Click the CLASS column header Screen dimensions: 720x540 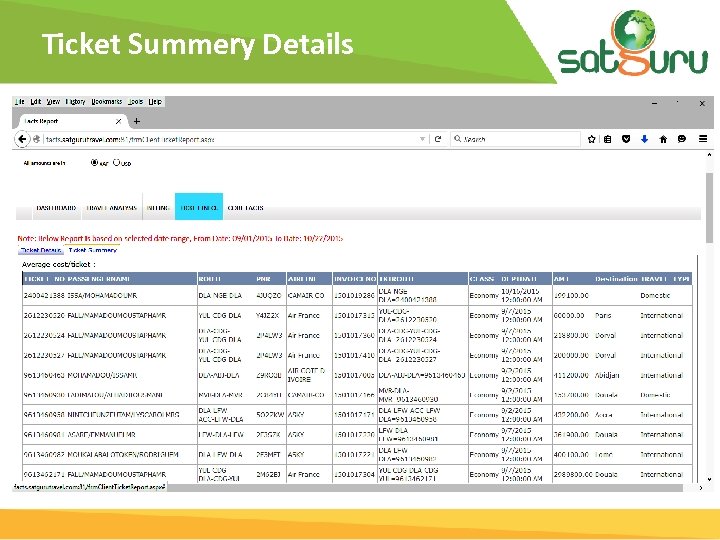click(x=482, y=279)
